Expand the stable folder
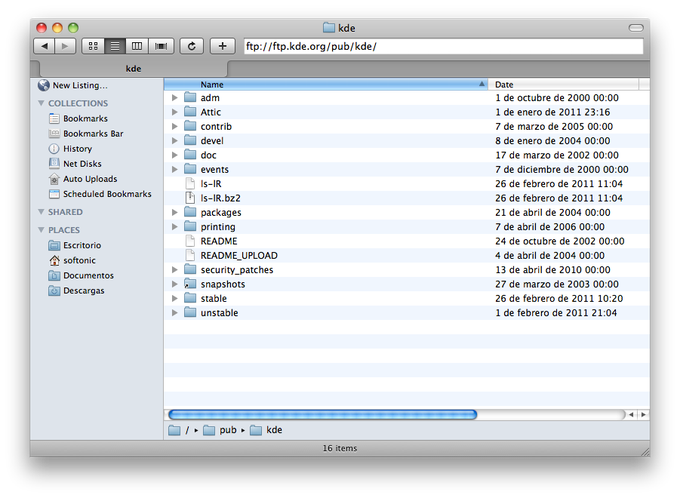680x498 pixels. [x=174, y=298]
